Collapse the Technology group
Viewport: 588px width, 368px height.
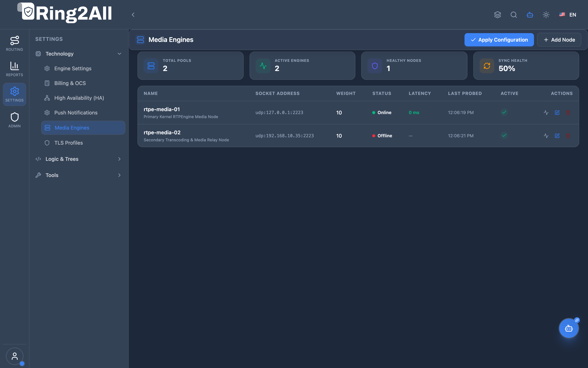(78, 54)
